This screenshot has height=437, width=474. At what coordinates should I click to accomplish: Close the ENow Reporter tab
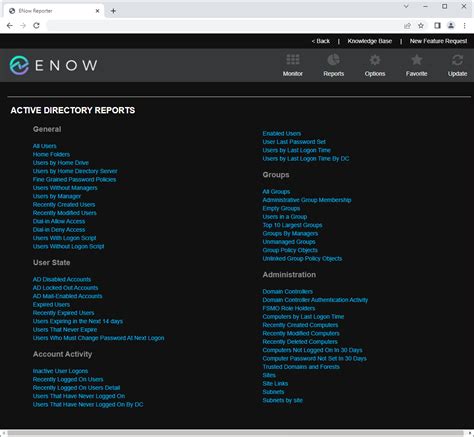tap(97, 11)
